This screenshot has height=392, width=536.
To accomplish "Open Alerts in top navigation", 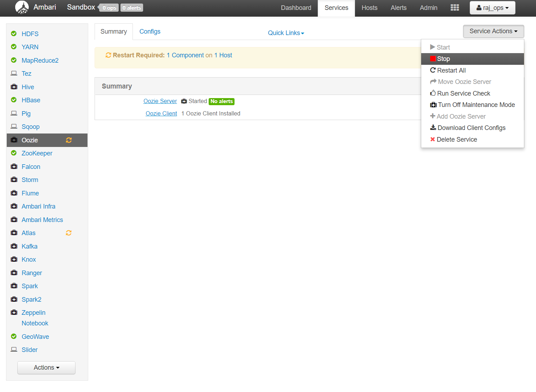I will coord(399,8).
